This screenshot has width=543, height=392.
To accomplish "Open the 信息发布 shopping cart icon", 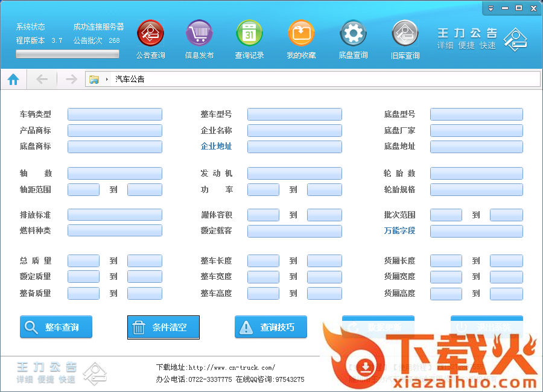I will tap(199, 33).
